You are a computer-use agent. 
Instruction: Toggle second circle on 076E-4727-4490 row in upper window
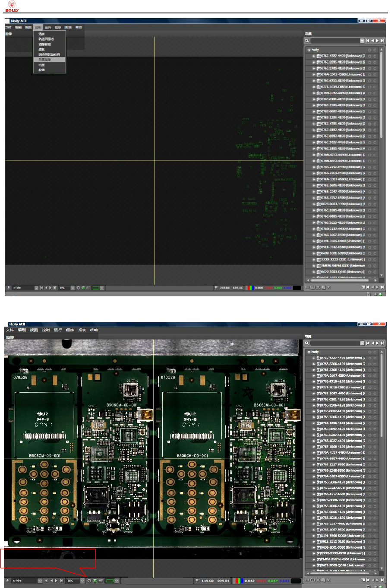(375, 56)
